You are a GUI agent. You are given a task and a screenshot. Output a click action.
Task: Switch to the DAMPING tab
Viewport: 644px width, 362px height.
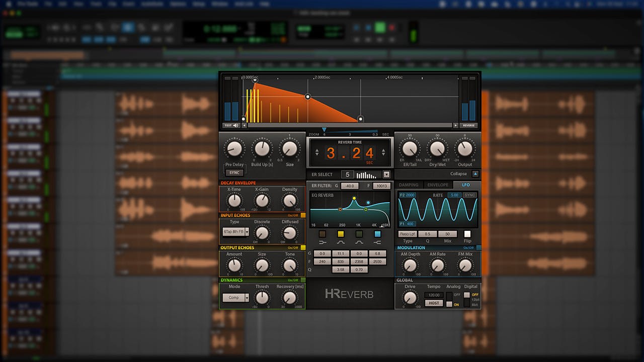[x=409, y=185]
